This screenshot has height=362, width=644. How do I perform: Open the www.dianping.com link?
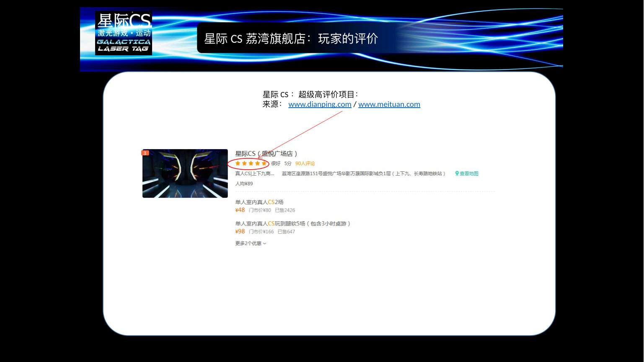pos(320,104)
